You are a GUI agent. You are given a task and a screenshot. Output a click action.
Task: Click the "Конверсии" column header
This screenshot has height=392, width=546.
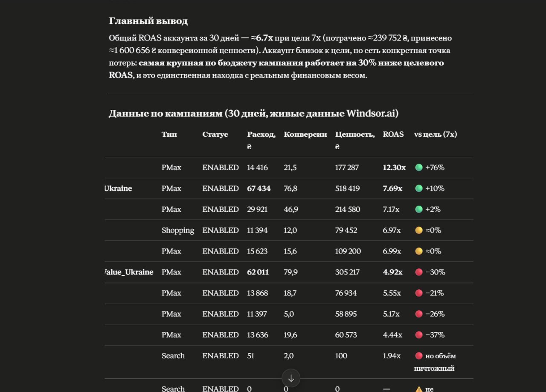[x=305, y=134]
